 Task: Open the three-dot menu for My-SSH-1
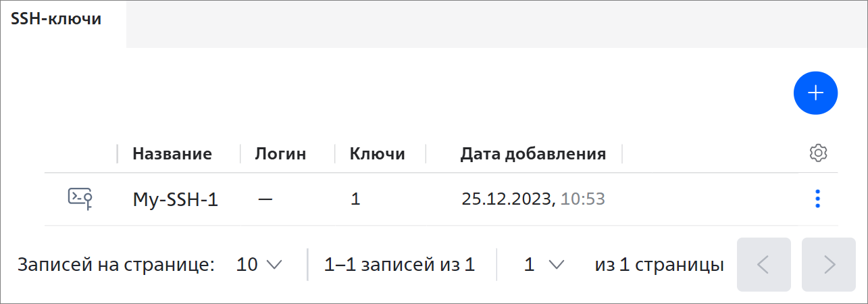point(818,199)
